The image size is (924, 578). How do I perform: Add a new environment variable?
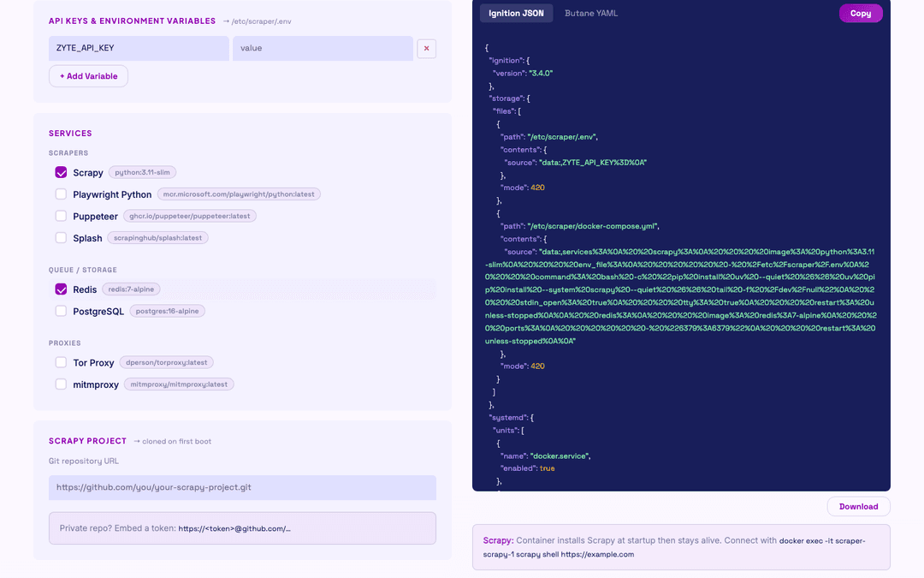pos(88,76)
